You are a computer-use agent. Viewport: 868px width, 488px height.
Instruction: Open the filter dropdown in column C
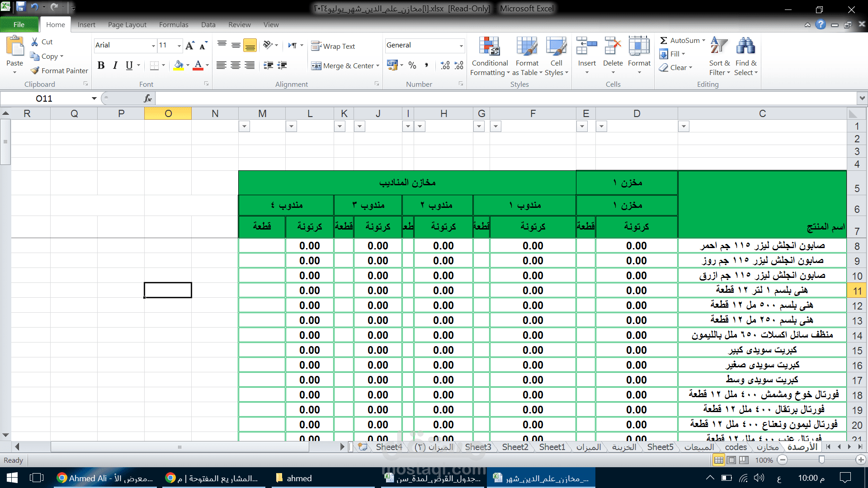click(684, 127)
